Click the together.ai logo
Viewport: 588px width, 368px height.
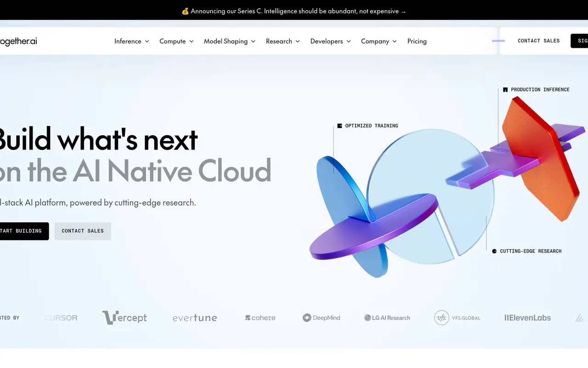[x=18, y=41]
